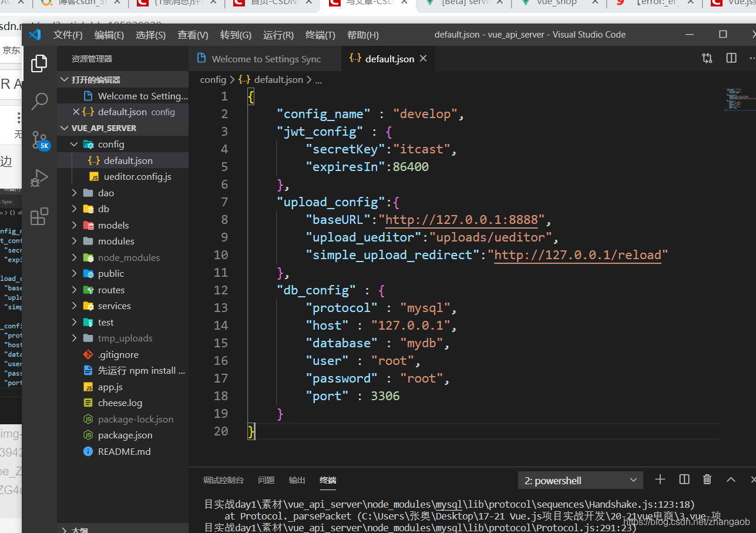Split the editor to the right
This screenshot has width=756, height=533.
click(731, 58)
